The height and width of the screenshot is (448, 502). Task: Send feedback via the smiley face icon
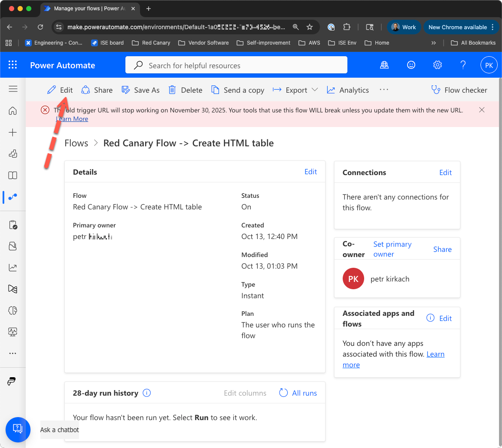(x=411, y=65)
